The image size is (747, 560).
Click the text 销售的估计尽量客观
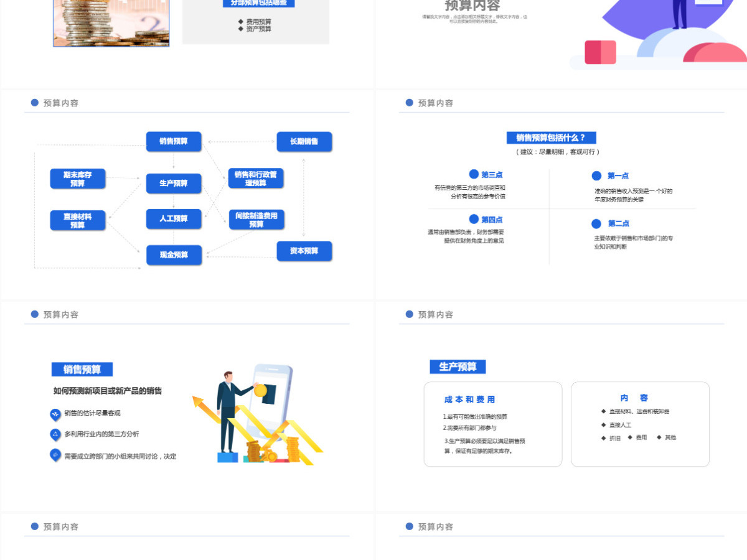click(x=93, y=413)
